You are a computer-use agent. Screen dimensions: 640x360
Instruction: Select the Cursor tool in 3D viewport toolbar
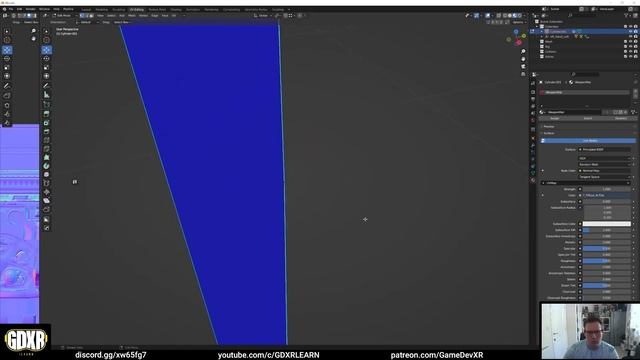[47, 40]
